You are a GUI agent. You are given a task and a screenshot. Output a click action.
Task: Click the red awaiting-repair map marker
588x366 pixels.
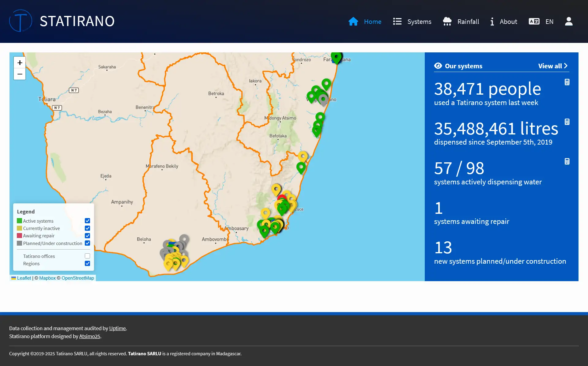coord(282,197)
